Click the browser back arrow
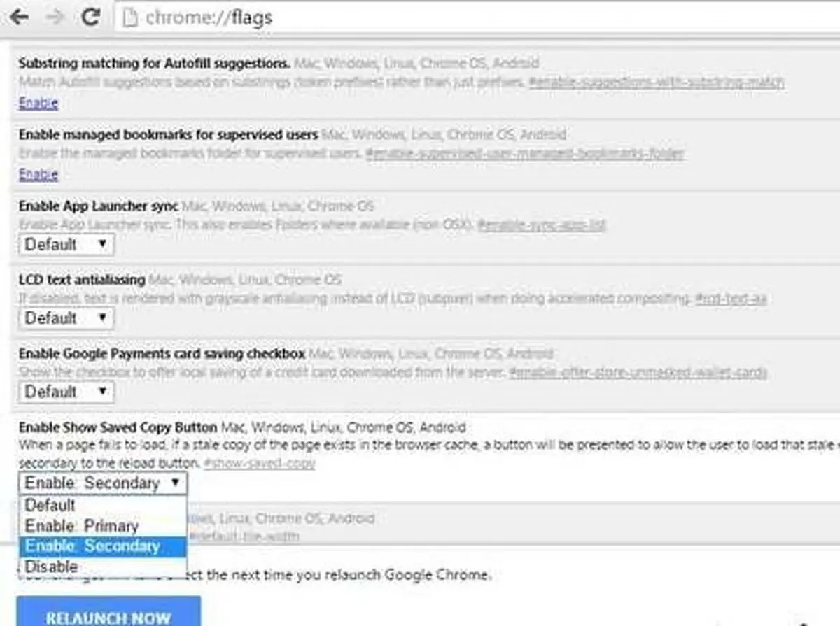840x626 pixels. [x=19, y=16]
